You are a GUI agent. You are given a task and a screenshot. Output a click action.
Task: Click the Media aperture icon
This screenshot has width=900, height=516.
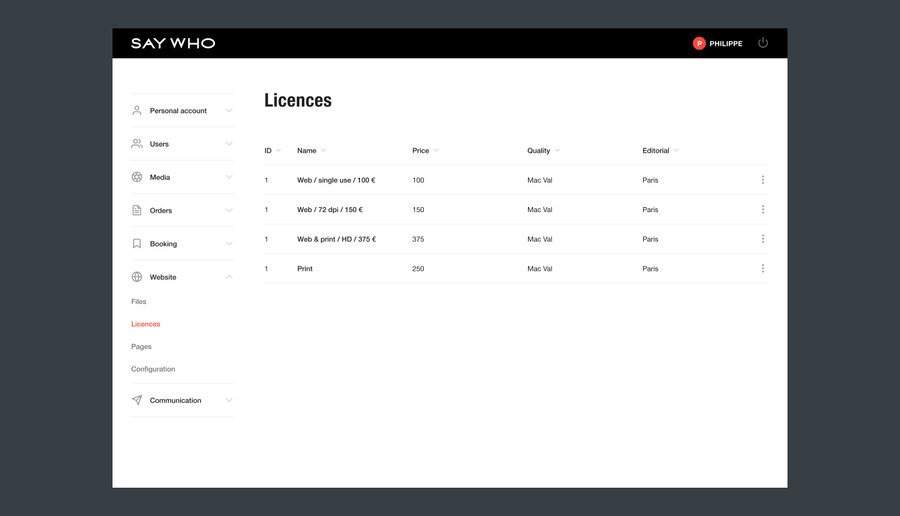click(x=137, y=177)
